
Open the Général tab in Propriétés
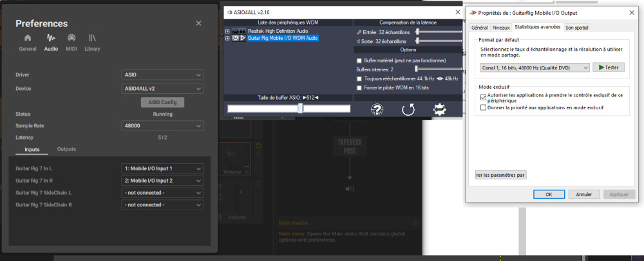click(479, 28)
